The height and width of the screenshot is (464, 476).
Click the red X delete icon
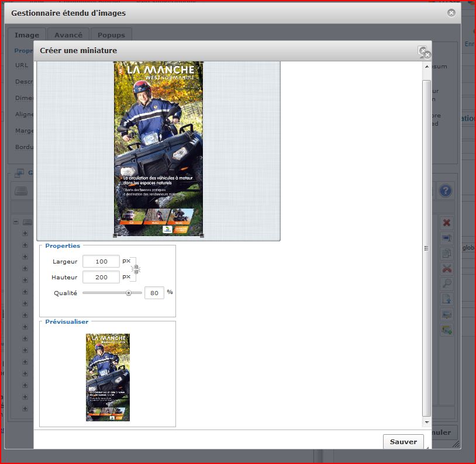point(447,223)
